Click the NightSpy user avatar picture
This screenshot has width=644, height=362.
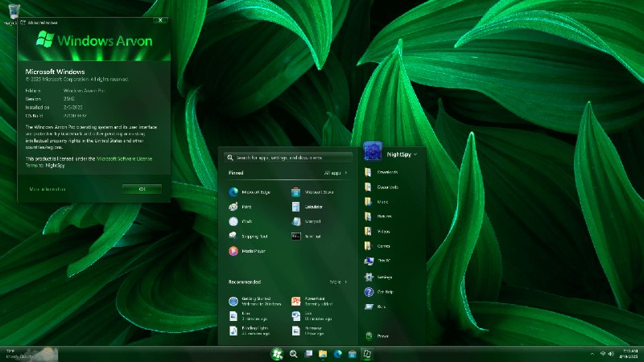(x=373, y=151)
